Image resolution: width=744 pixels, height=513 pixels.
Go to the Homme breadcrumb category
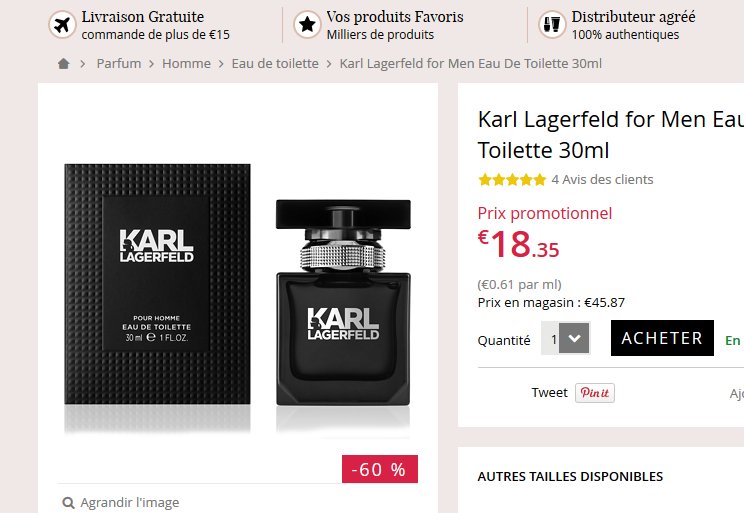pos(186,64)
